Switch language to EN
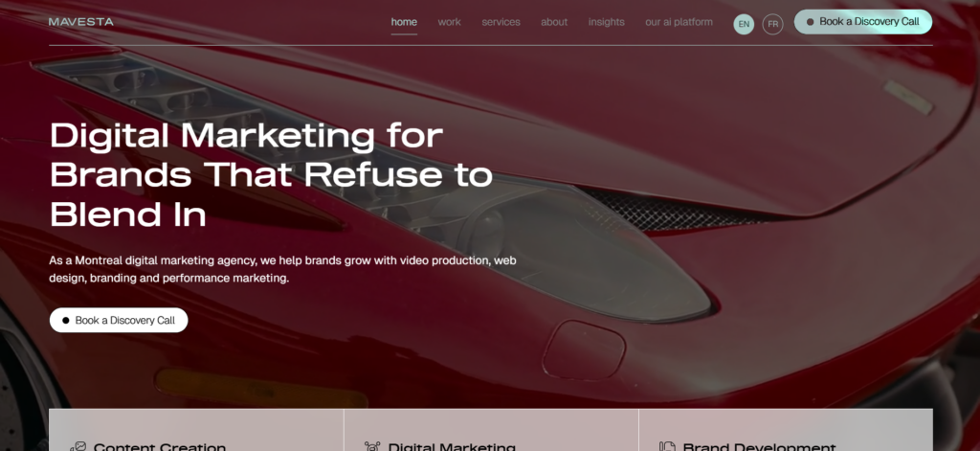The width and height of the screenshot is (980, 451). pyautogui.click(x=744, y=24)
